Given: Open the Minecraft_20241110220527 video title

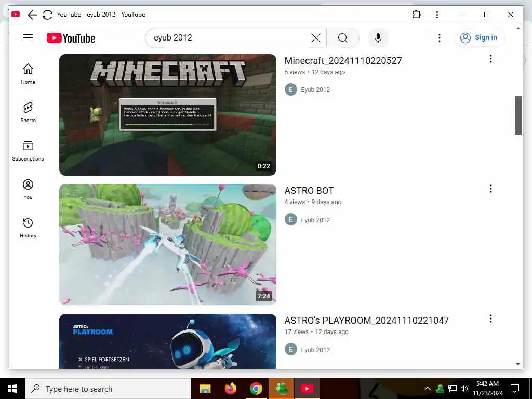Looking at the screenshot, I should pos(343,60).
